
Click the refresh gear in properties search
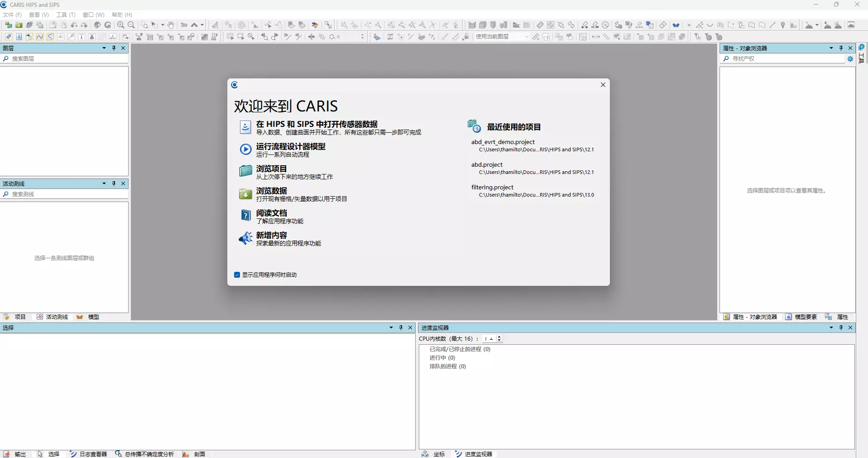pyautogui.click(x=850, y=59)
